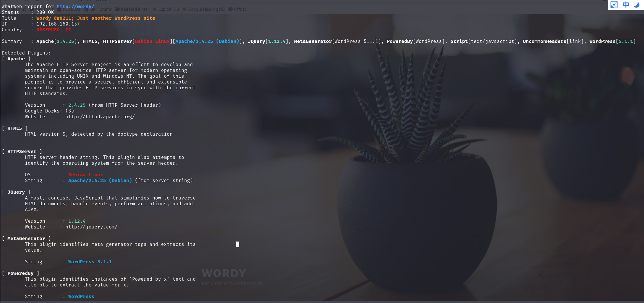Click the http://jquery.com/ website URL
644x303 pixels.
click(92, 227)
